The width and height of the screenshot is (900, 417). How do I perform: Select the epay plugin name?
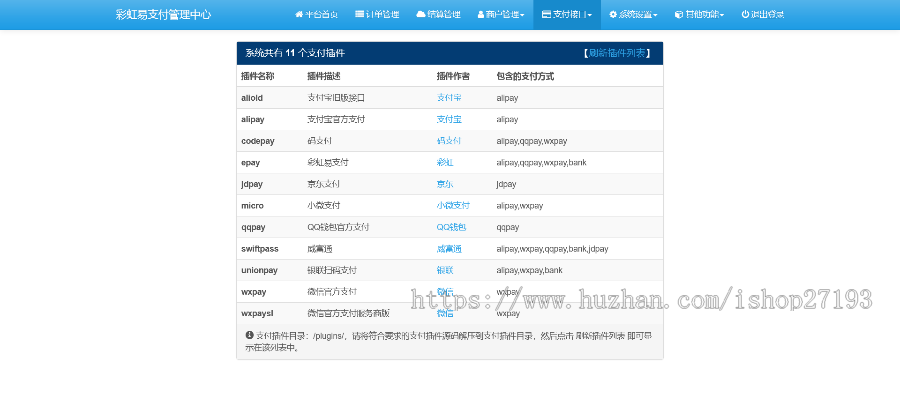click(250, 163)
